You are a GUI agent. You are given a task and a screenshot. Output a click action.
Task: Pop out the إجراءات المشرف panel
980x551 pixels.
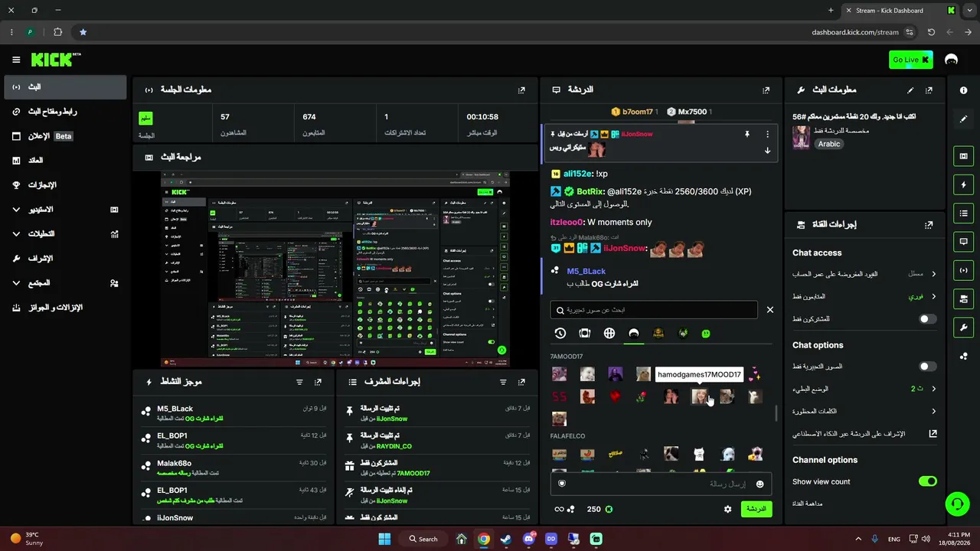click(x=521, y=382)
